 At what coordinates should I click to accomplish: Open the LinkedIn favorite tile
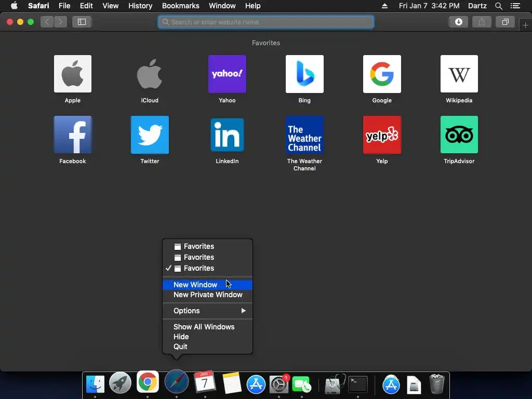point(227,135)
